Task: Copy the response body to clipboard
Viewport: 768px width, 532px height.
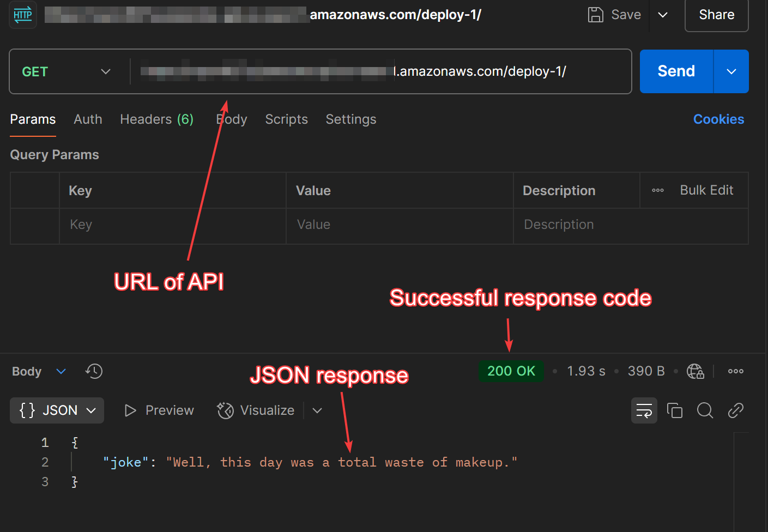Action: pyautogui.click(x=675, y=410)
